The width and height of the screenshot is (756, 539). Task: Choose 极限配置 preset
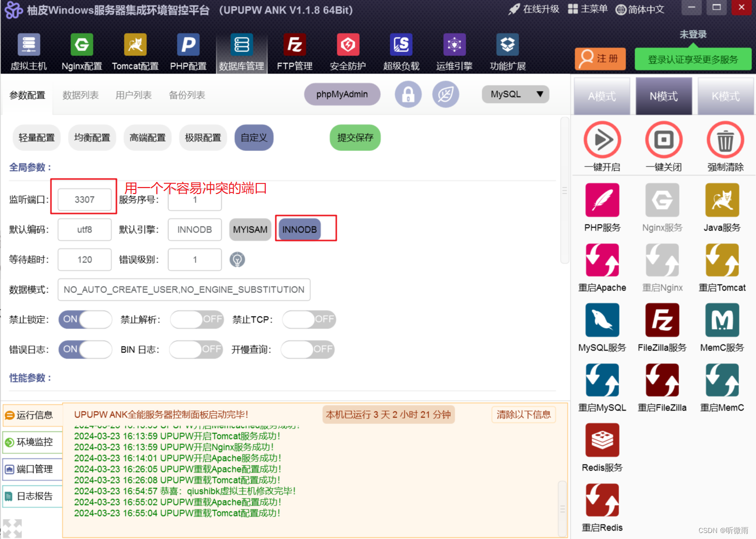point(202,137)
